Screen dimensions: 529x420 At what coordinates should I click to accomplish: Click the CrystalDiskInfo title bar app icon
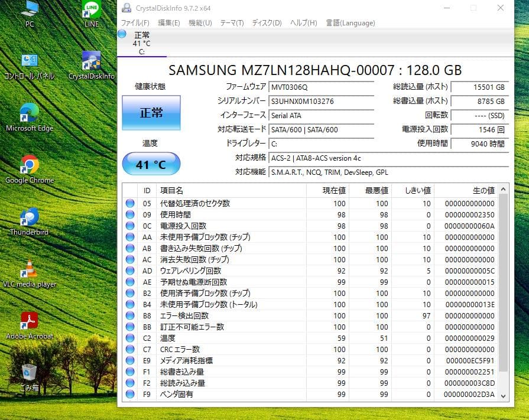(126, 8)
